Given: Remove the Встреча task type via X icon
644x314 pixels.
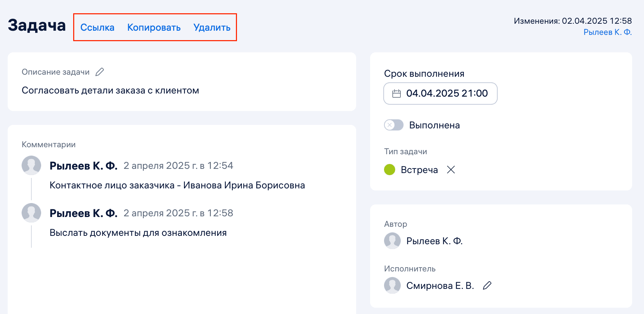Looking at the screenshot, I should (x=451, y=170).
